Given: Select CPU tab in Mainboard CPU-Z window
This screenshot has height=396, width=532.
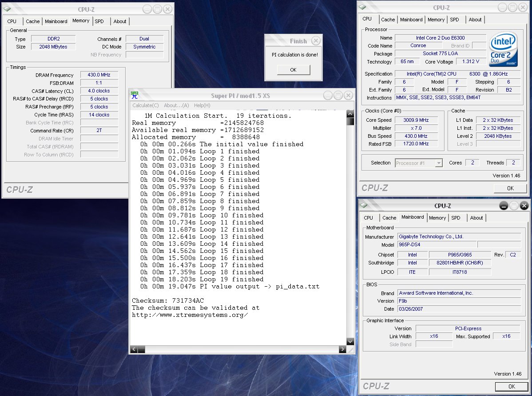Looking at the screenshot, I should 368,218.
